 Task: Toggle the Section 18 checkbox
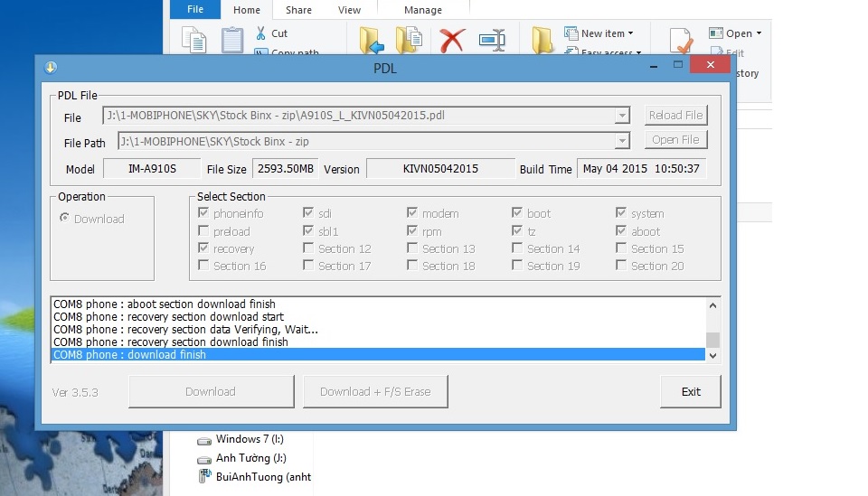412,266
